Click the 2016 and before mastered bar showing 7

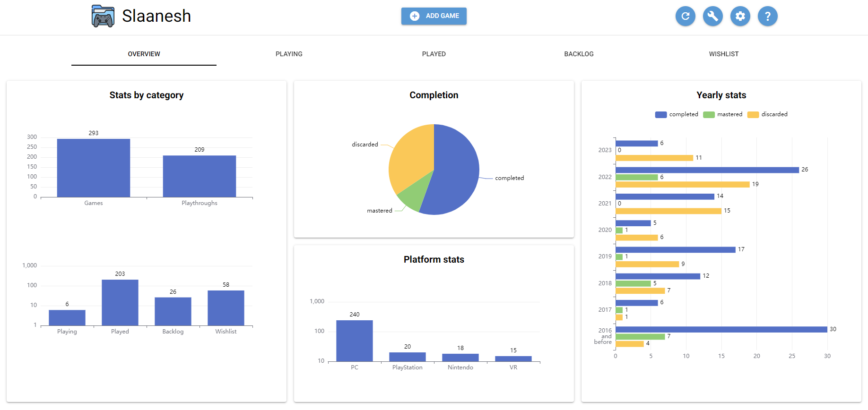(x=640, y=337)
